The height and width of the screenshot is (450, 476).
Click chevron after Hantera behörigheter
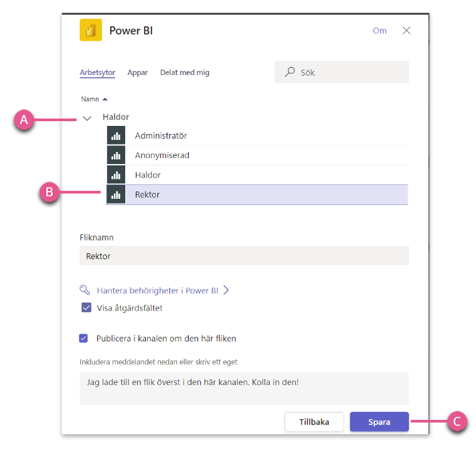pos(226,290)
